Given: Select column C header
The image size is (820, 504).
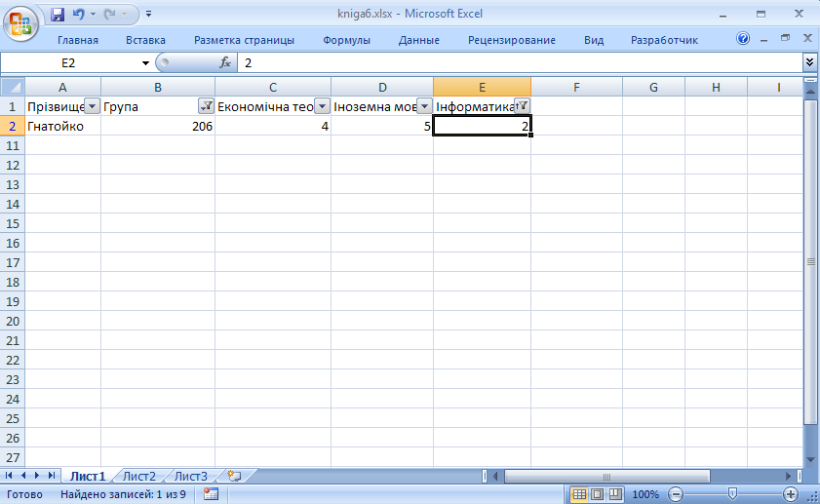Looking at the screenshot, I should (273, 88).
